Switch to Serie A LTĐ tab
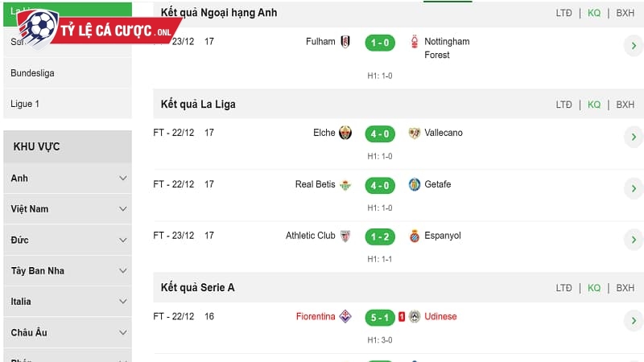The image size is (644, 362). tap(563, 288)
